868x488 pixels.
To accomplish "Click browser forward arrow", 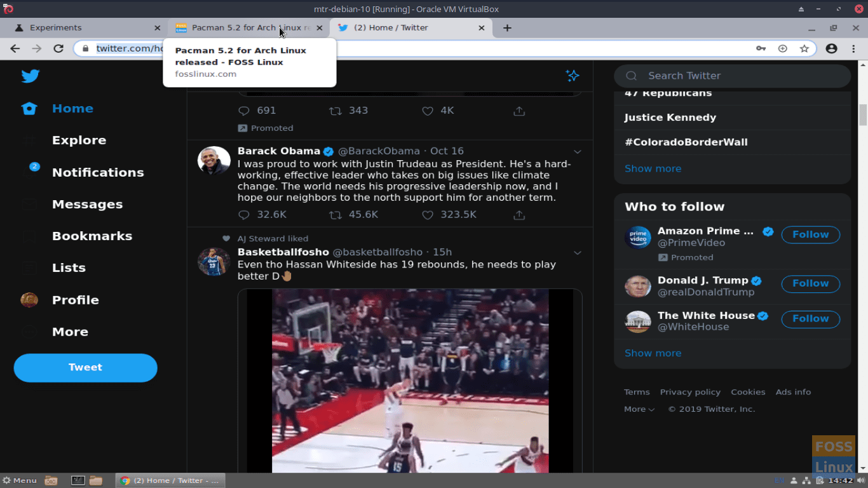I will (x=37, y=49).
